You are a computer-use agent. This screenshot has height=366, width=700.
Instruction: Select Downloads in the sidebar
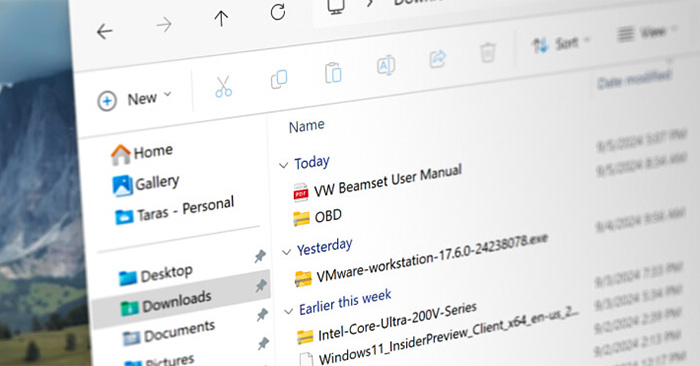click(181, 300)
